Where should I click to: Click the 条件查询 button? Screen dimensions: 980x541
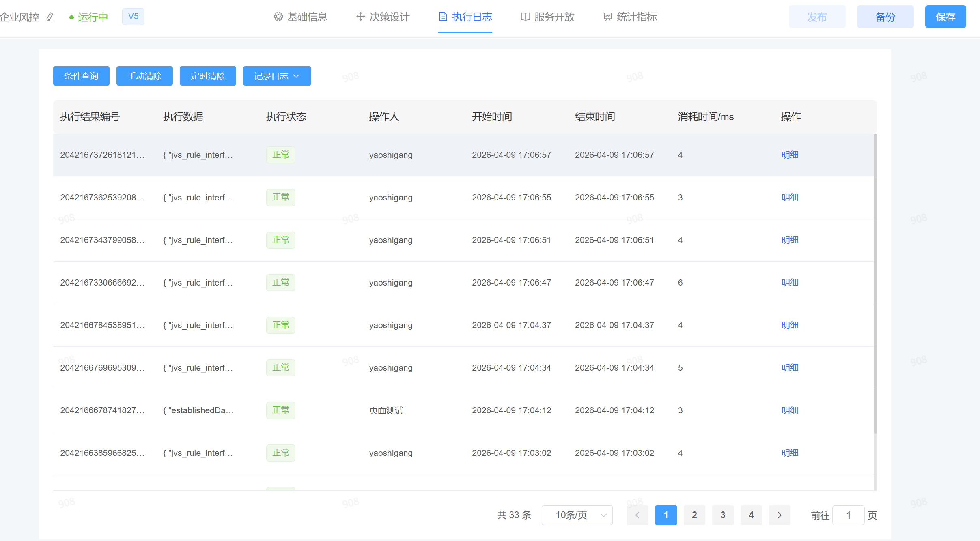(x=81, y=76)
